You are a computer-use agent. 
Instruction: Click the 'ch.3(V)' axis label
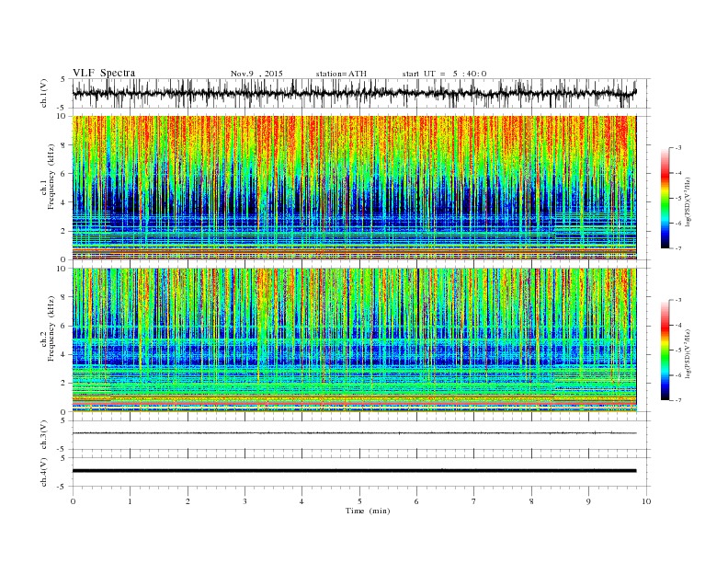pos(44,435)
